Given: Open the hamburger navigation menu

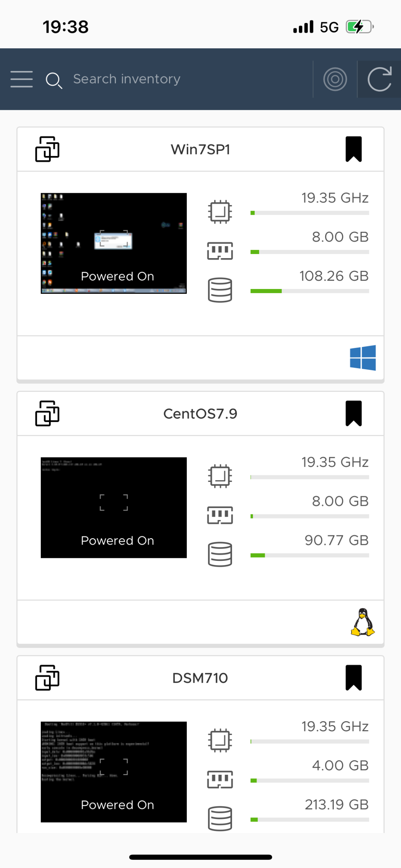Looking at the screenshot, I should pos(22,79).
